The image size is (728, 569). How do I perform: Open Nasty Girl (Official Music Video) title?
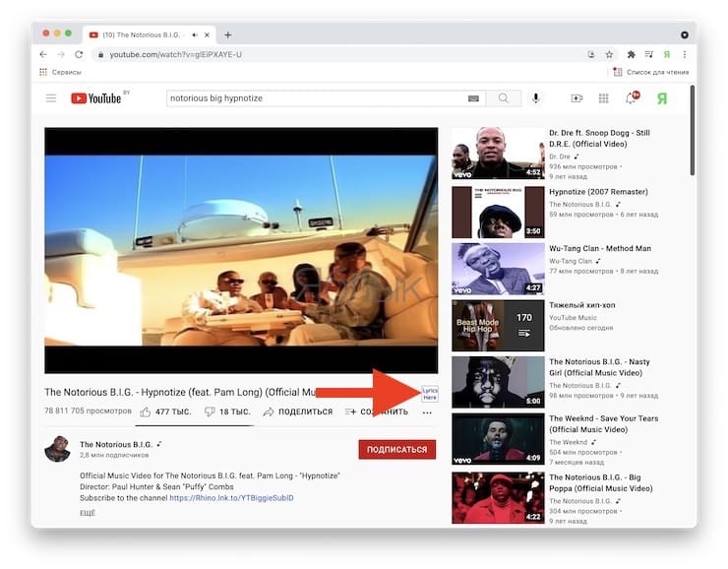pos(599,367)
